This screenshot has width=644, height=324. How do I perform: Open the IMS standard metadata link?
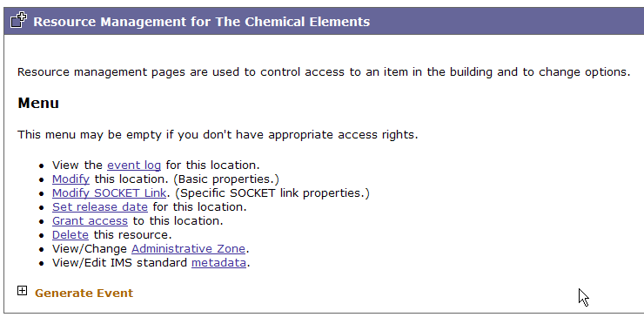[x=219, y=263]
